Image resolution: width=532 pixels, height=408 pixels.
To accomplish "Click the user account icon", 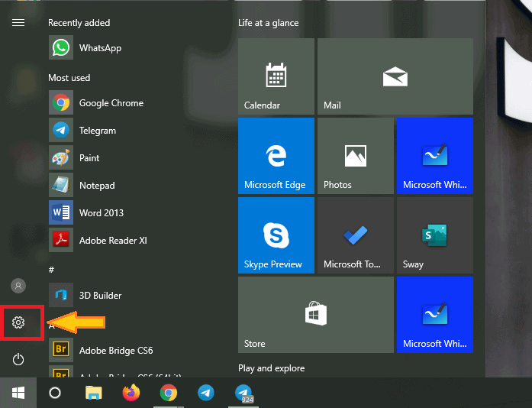I will point(18,286).
